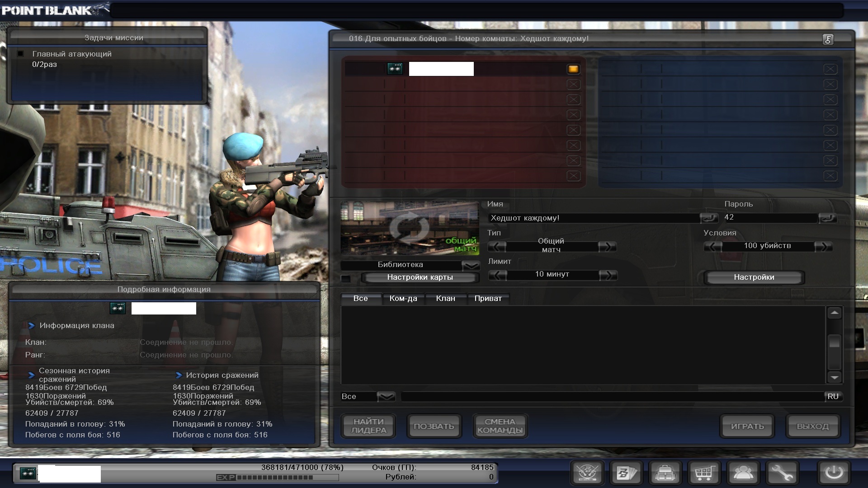Click the 84185 Очков value
Screen dimensions: 868x488
(482, 468)
